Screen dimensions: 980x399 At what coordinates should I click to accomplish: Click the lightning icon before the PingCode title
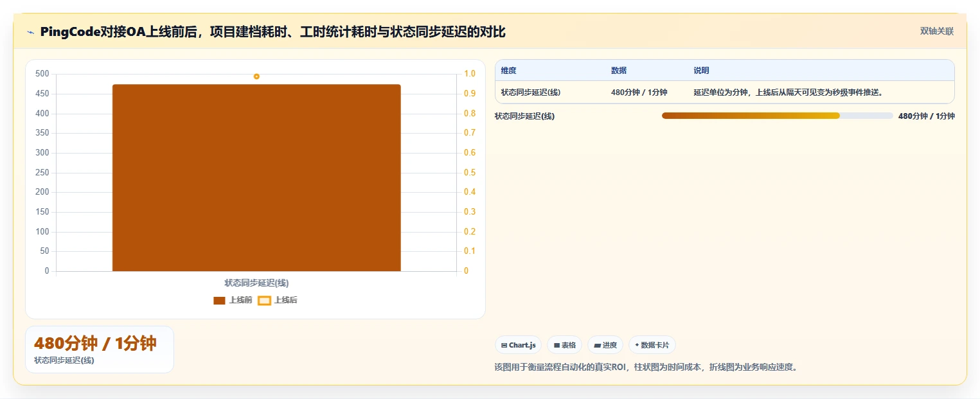tap(30, 32)
